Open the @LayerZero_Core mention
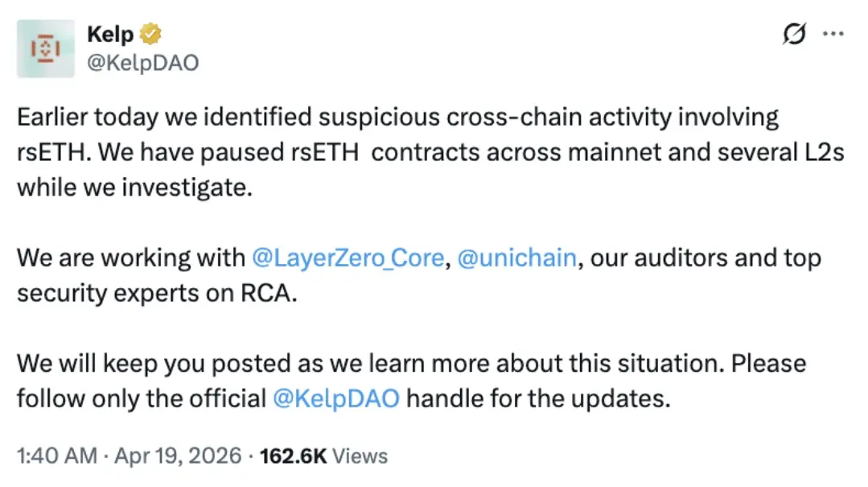The height and width of the screenshot is (487, 868). [348, 258]
